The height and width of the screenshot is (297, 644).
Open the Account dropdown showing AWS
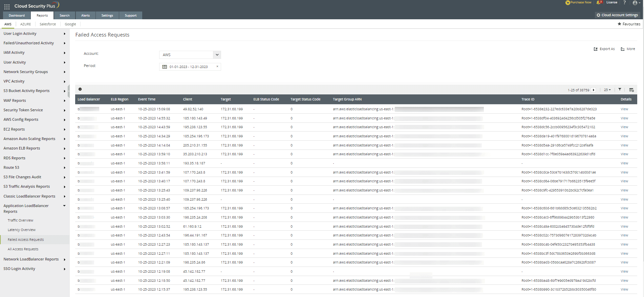(190, 55)
